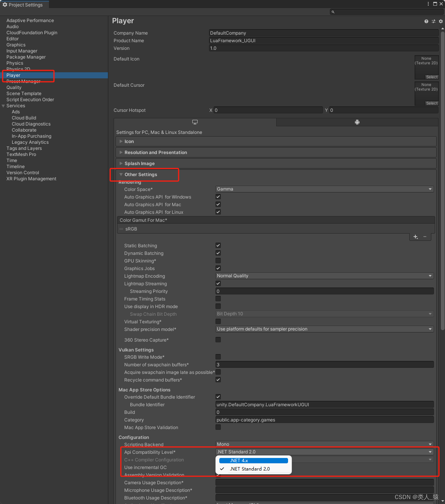Collapse the Other Settings section
This screenshot has width=445, height=504.
pos(121,174)
